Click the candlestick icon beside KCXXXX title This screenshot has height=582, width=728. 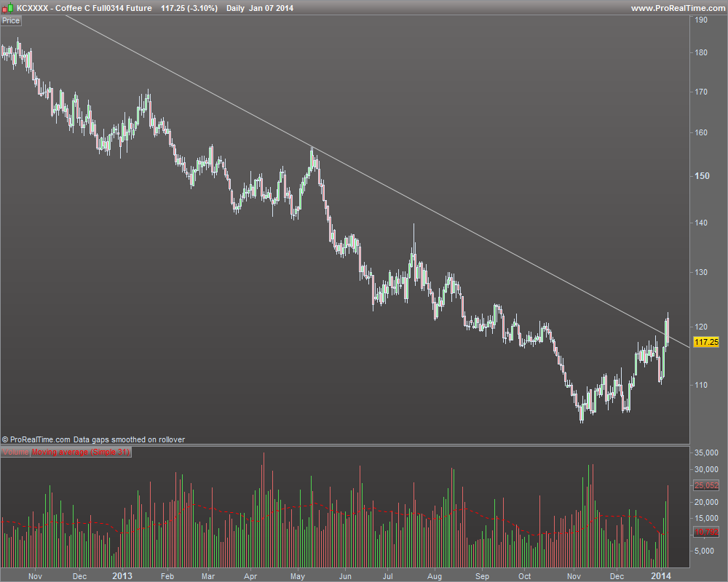(7, 8)
